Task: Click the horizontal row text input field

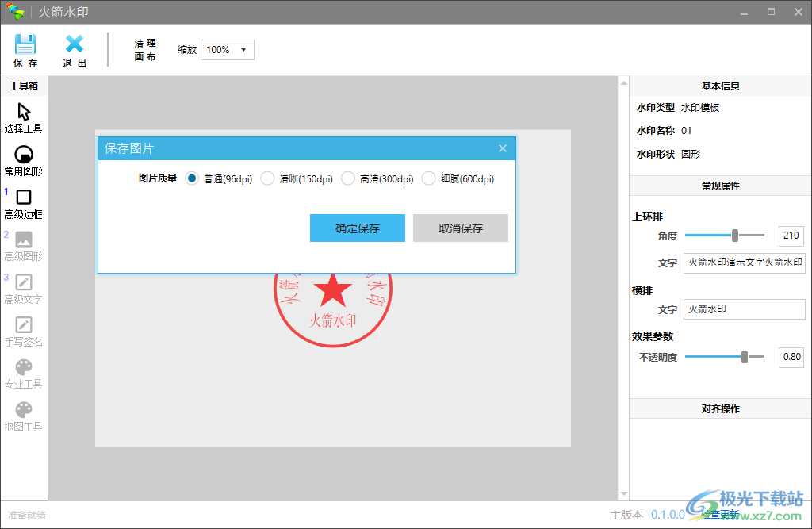Action: [x=744, y=309]
